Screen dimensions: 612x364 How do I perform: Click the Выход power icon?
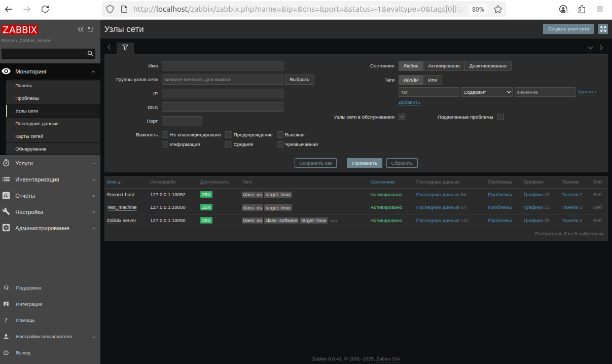pyautogui.click(x=6, y=352)
